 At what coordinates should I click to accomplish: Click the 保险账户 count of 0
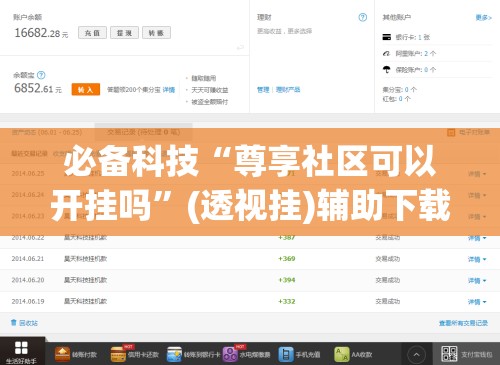pyautogui.click(x=426, y=70)
